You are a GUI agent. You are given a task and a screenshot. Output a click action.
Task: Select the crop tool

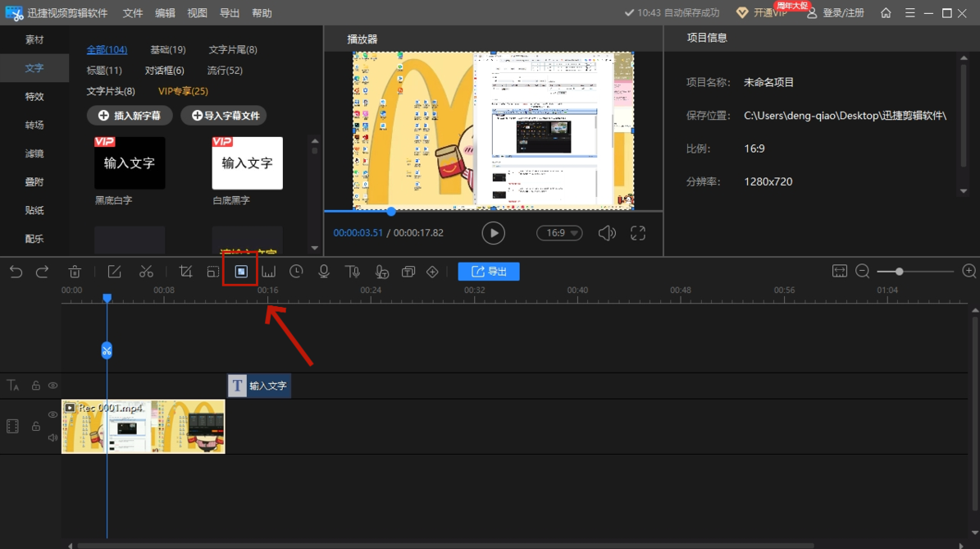(185, 272)
